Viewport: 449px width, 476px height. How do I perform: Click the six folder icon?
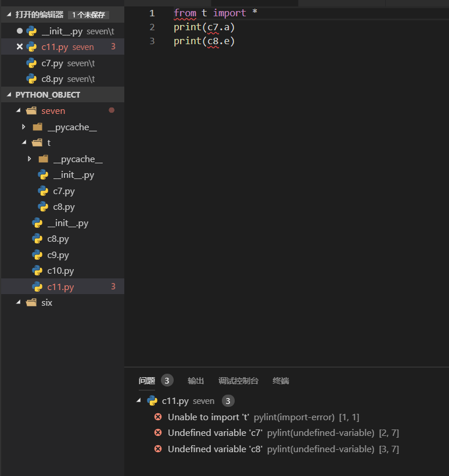(x=31, y=303)
